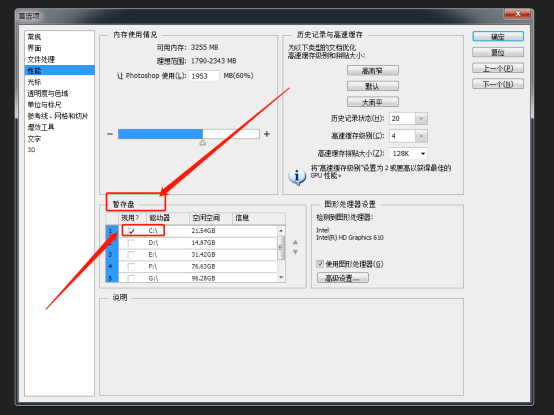The image size is (554, 415).
Task: Click scratch disk list scroll-up arrow
Action: coord(281,231)
